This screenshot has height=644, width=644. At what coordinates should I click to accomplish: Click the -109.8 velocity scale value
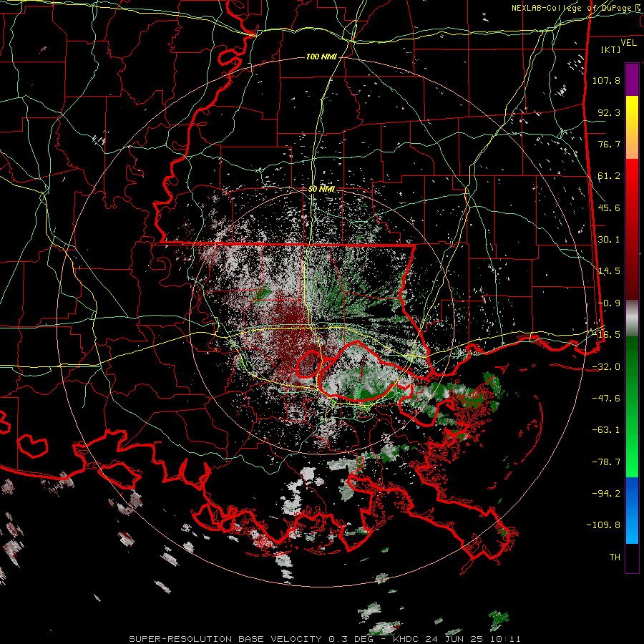point(603,525)
